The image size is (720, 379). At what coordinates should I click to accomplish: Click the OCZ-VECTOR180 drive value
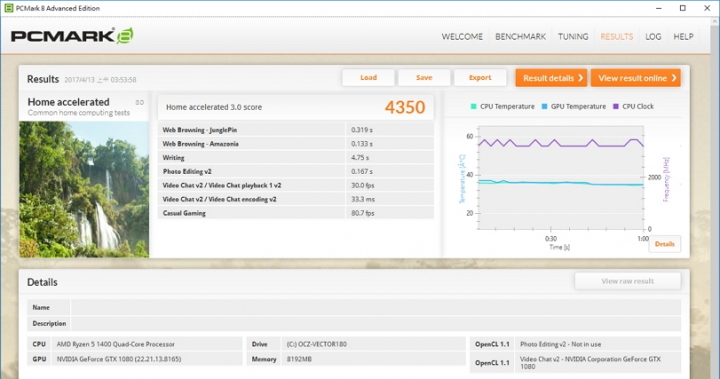tap(317, 344)
